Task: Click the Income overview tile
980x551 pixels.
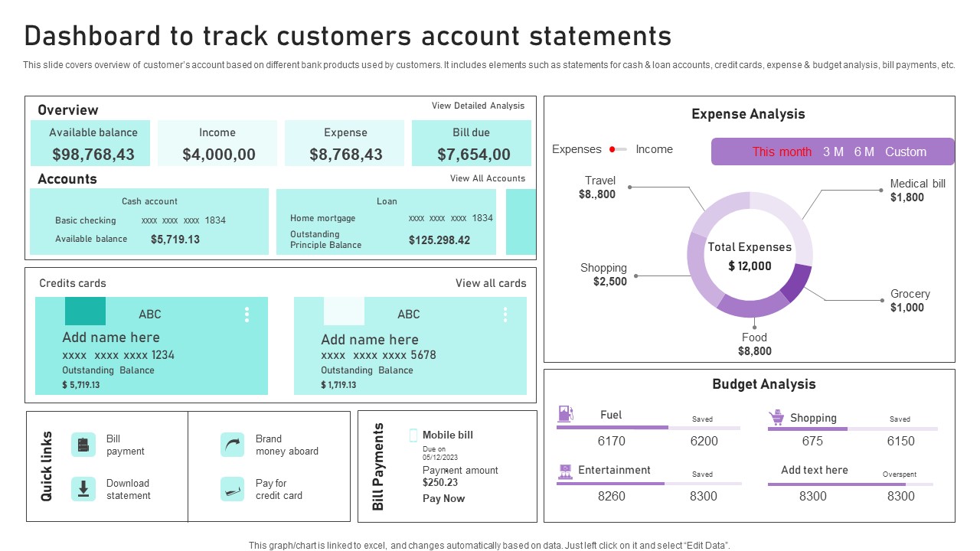Action: 217,143
